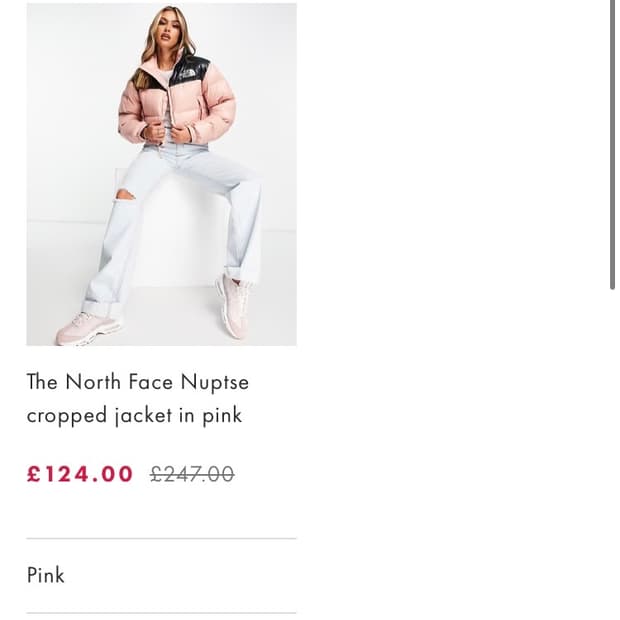Click the 'cropped jacket in pink' title line

(134, 416)
